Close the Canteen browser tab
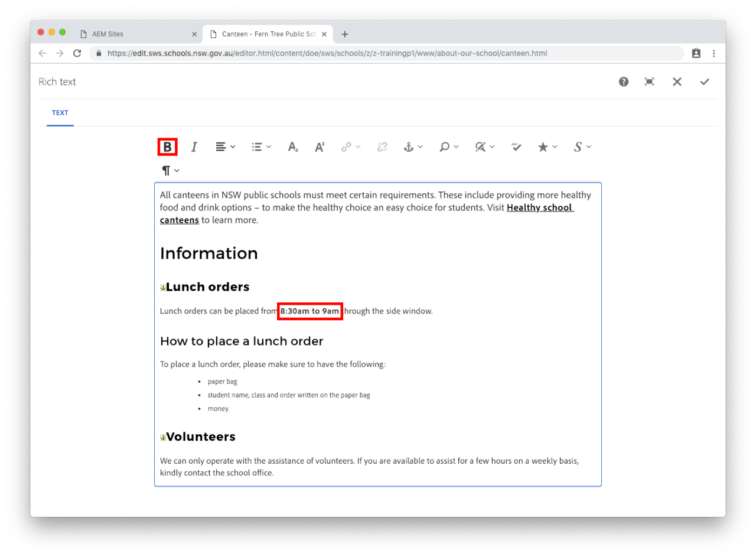The height and width of the screenshot is (557, 756). (x=324, y=34)
